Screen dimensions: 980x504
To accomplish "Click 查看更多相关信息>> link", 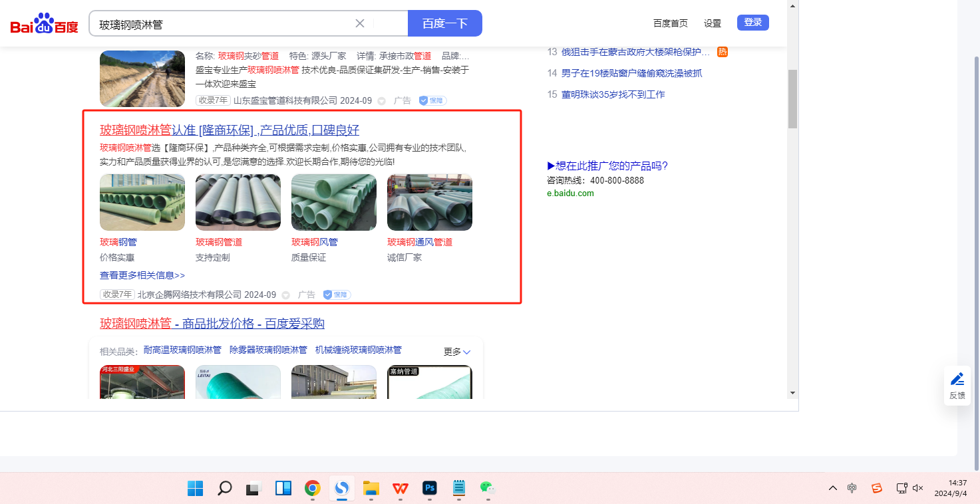I will coord(142,275).
